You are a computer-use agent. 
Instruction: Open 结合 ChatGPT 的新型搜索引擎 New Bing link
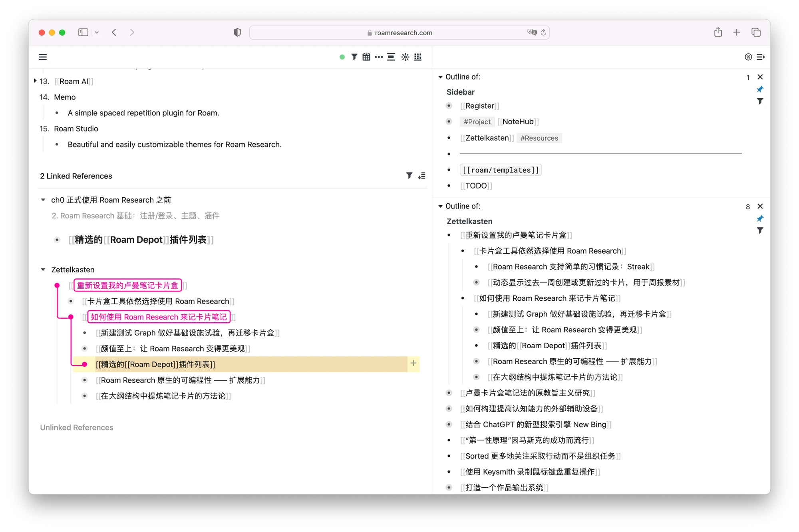click(536, 425)
